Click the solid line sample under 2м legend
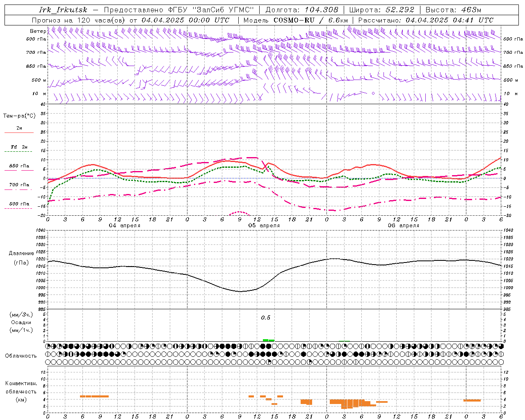Image resolution: width=525 pixels, height=420 pixels. pyautogui.click(x=19, y=132)
